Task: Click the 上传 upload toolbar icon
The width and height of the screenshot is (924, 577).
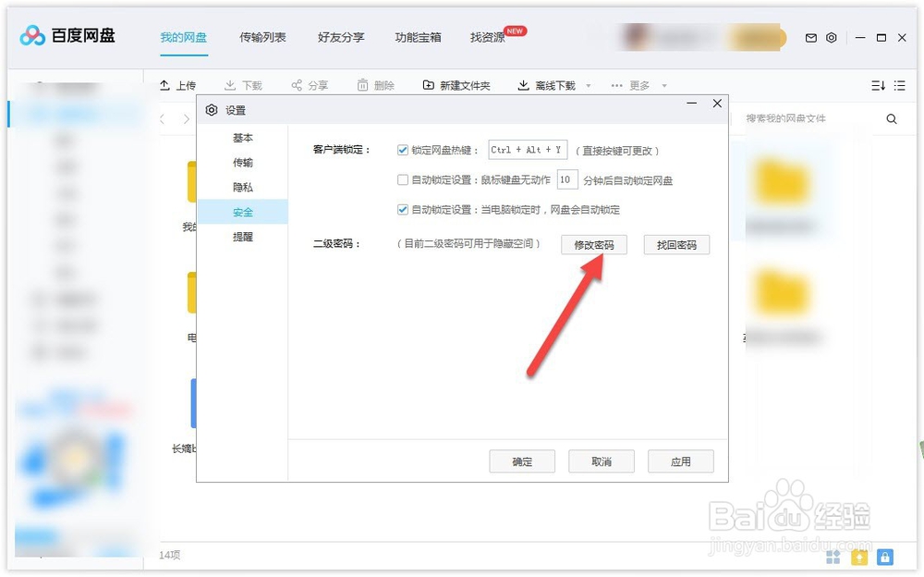Action: 165,85
